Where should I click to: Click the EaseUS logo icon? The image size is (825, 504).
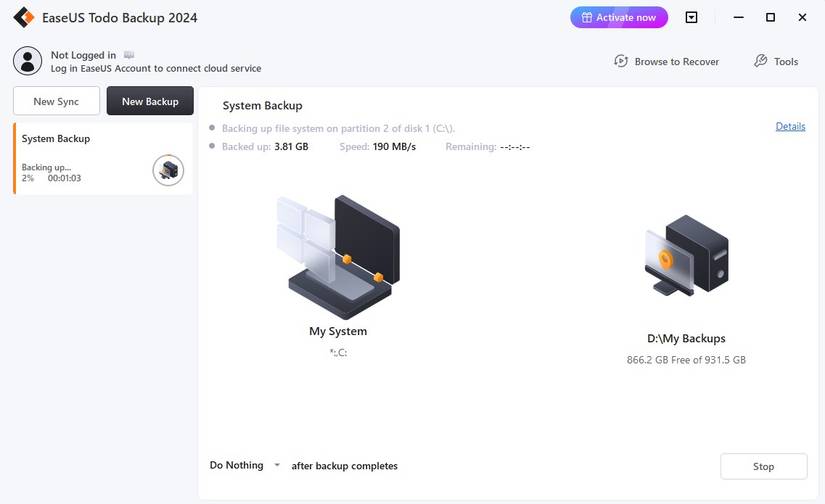click(x=24, y=17)
